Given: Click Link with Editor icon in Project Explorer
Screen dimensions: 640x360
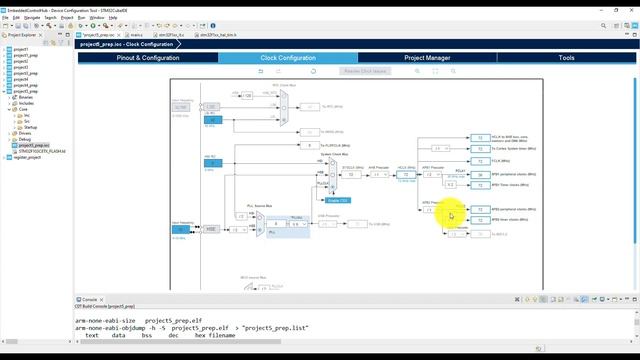Looking at the screenshot, I should coord(53,42).
